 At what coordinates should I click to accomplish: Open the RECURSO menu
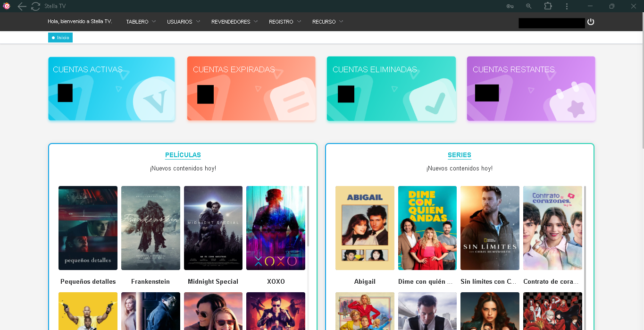click(x=327, y=22)
